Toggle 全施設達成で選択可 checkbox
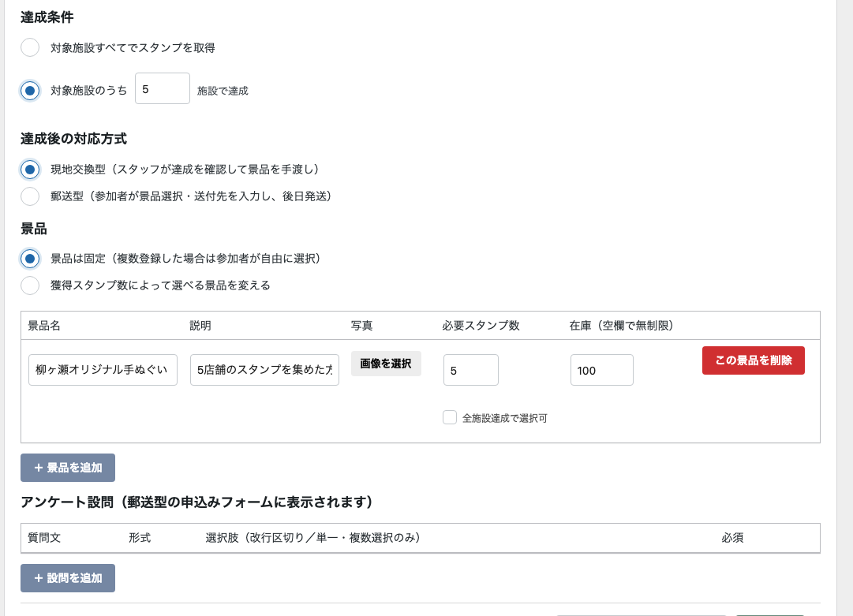This screenshot has height=616, width=853. pyautogui.click(x=449, y=417)
